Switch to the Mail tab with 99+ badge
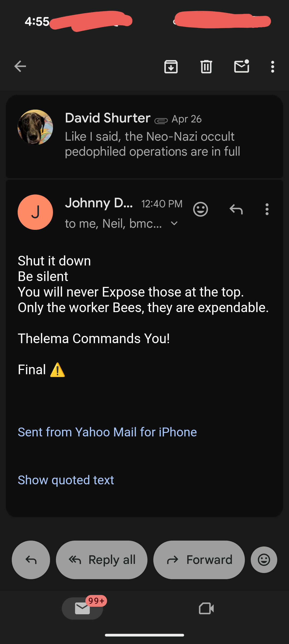 pos(82,608)
